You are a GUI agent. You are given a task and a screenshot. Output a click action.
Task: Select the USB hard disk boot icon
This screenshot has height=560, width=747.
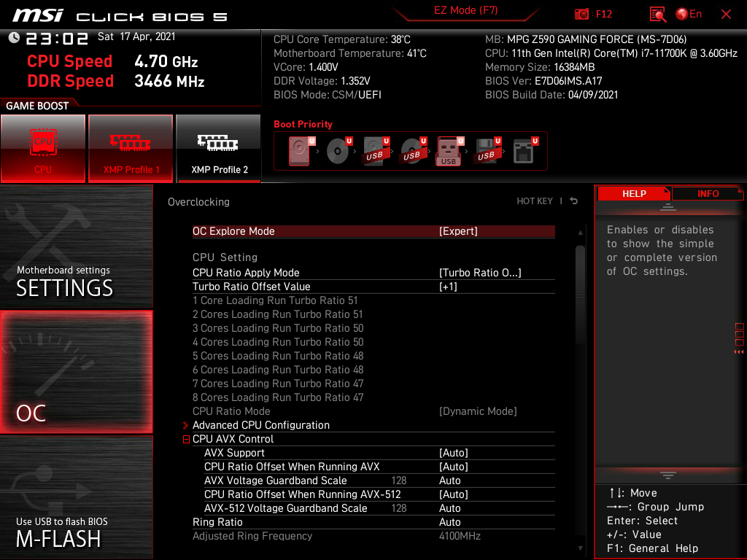pyautogui.click(x=376, y=151)
